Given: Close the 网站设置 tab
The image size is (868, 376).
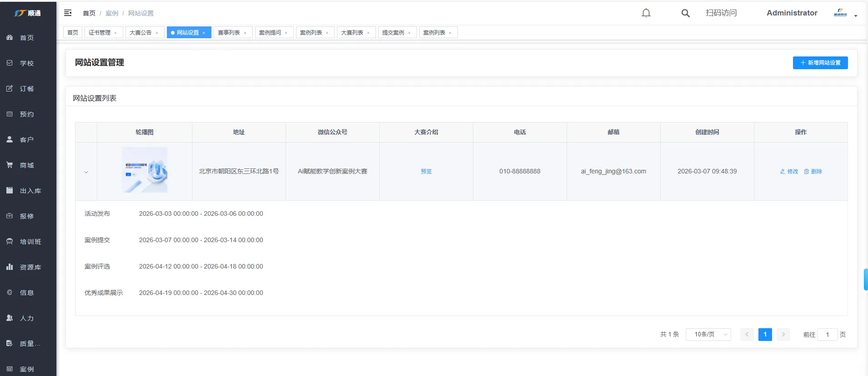Looking at the screenshot, I should click(204, 33).
